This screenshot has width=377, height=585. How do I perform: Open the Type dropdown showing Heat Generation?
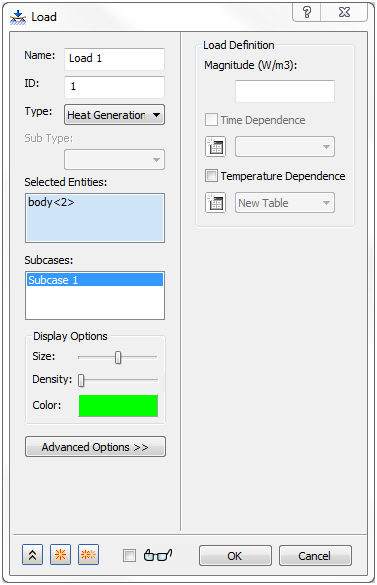click(x=114, y=115)
